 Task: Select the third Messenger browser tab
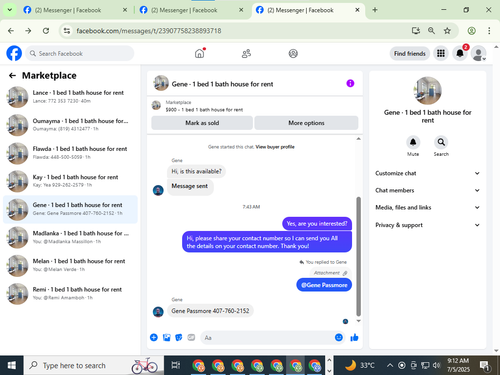click(x=307, y=10)
